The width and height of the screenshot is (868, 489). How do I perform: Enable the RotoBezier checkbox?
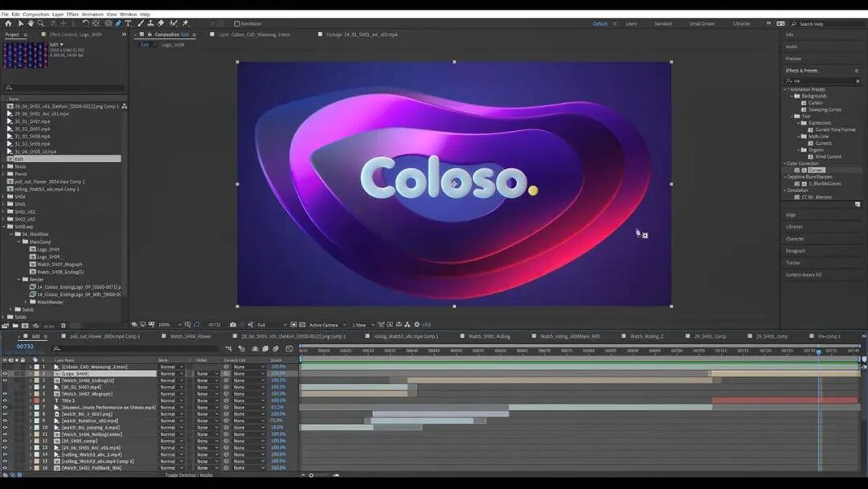(237, 24)
